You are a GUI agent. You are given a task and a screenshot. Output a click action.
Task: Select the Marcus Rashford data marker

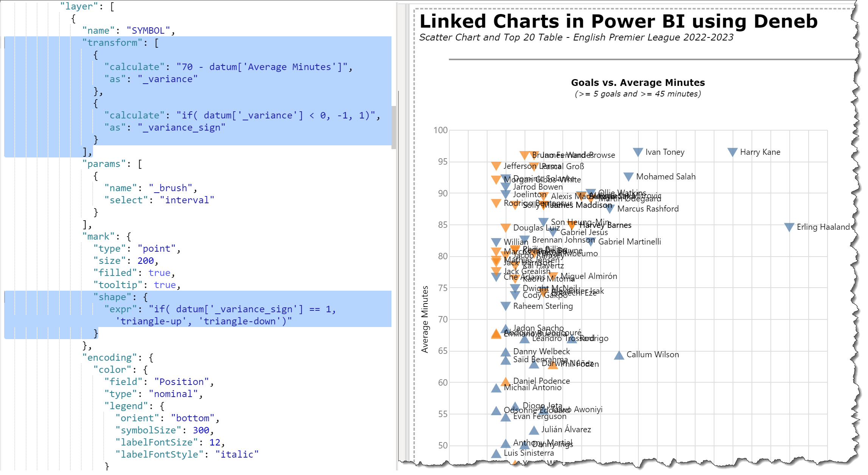(x=609, y=209)
